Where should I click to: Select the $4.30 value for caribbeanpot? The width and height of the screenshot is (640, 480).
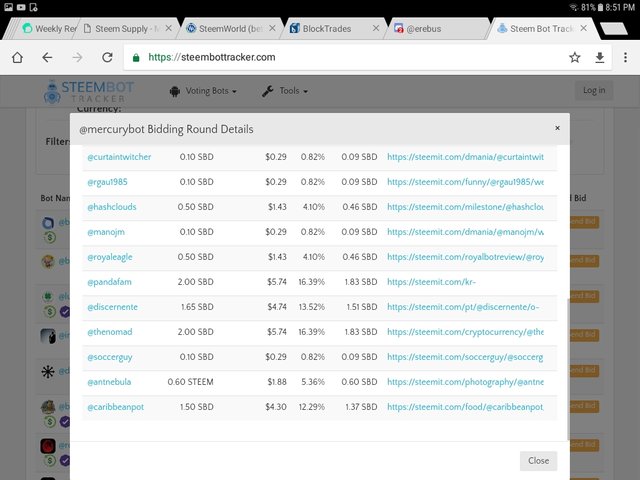click(276, 407)
